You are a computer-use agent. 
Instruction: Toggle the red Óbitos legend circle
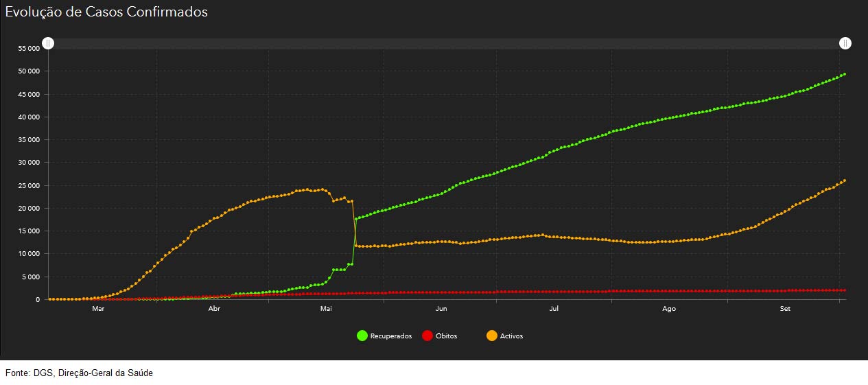tap(427, 336)
